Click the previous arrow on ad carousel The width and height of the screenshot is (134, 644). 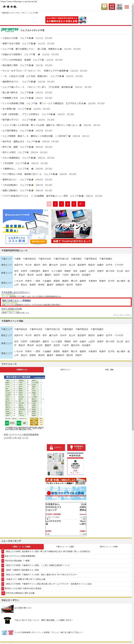point(48,519)
